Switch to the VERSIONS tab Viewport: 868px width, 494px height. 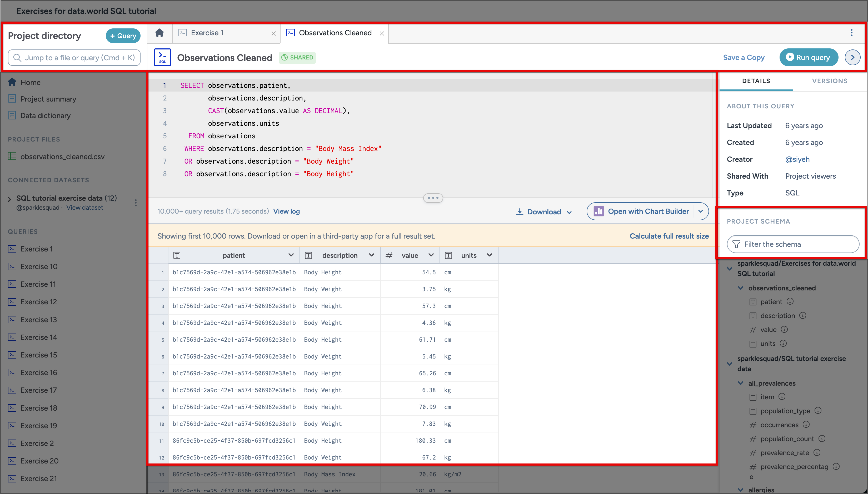829,81
